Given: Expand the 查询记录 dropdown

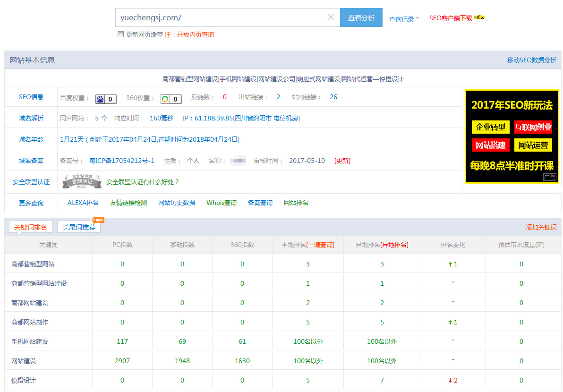Looking at the screenshot, I should click(x=404, y=19).
